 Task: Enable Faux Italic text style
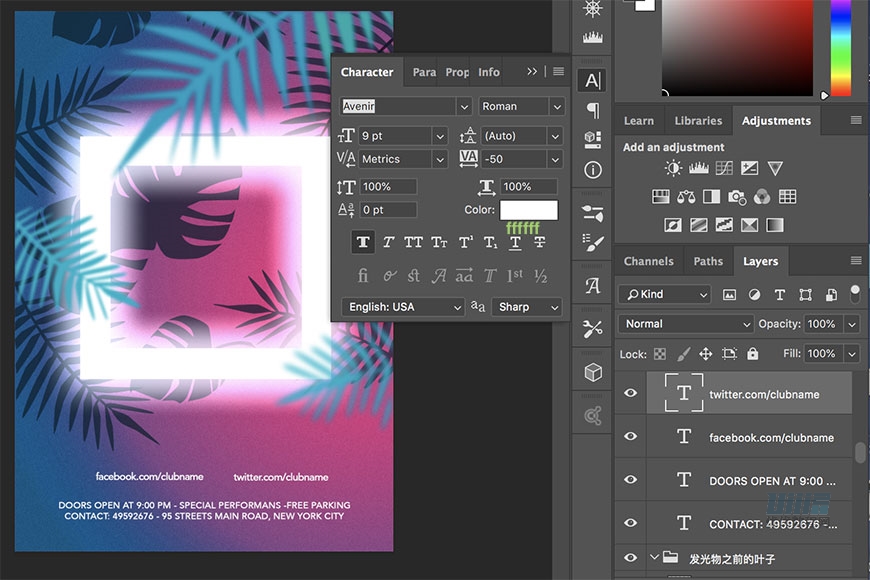point(388,242)
